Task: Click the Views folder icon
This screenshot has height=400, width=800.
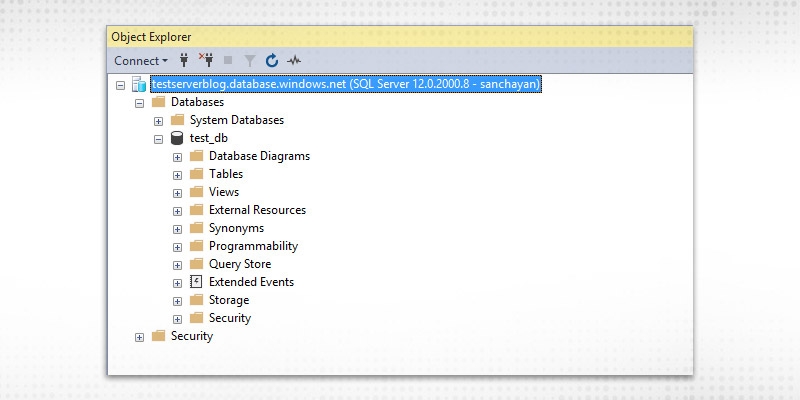Action: pyautogui.click(x=196, y=192)
